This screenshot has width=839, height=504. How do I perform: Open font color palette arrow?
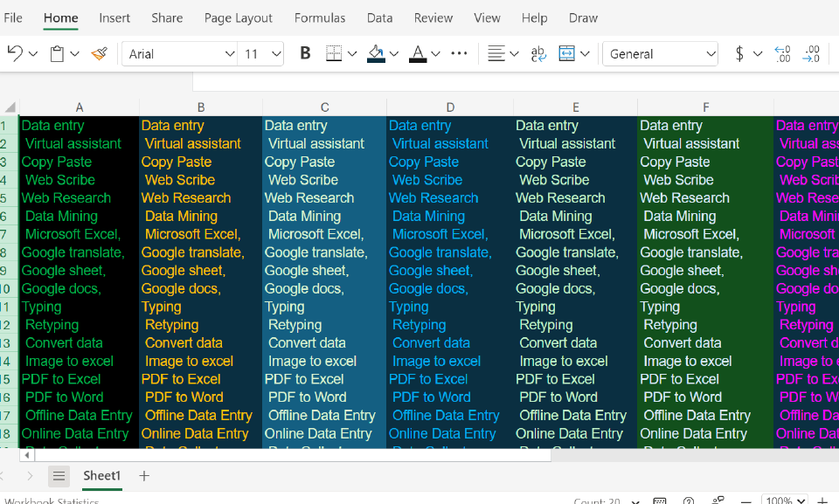tap(435, 53)
